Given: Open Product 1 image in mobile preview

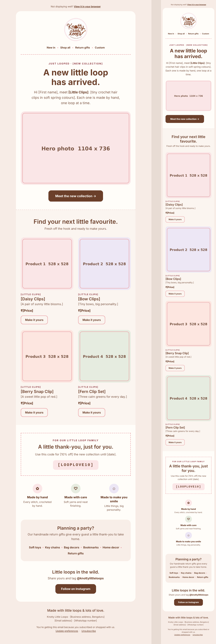Looking at the screenshot, I should coord(188,175).
